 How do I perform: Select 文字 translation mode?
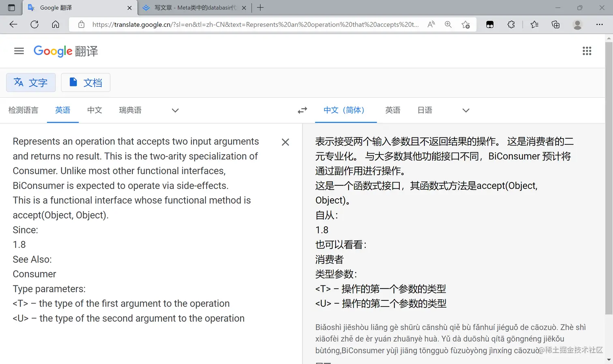31,83
